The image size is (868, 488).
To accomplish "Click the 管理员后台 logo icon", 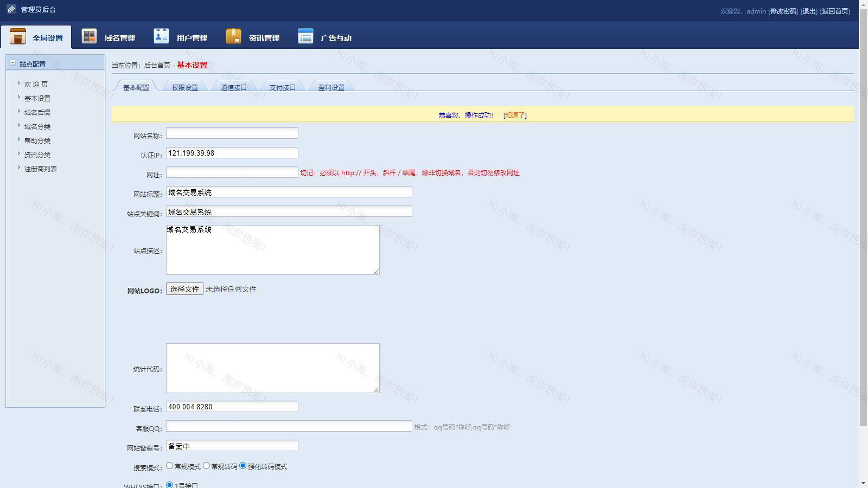I will pos(11,9).
